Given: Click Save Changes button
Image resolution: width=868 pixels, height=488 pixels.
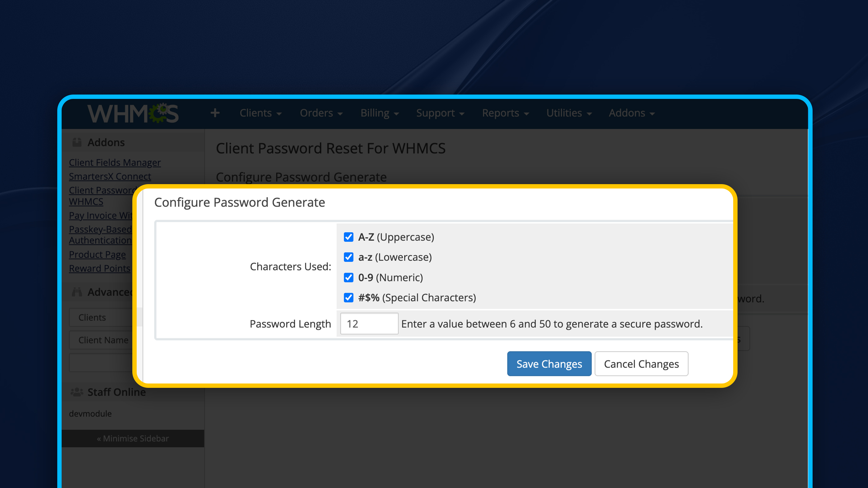Looking at the screenshot, I should [549, 364].
